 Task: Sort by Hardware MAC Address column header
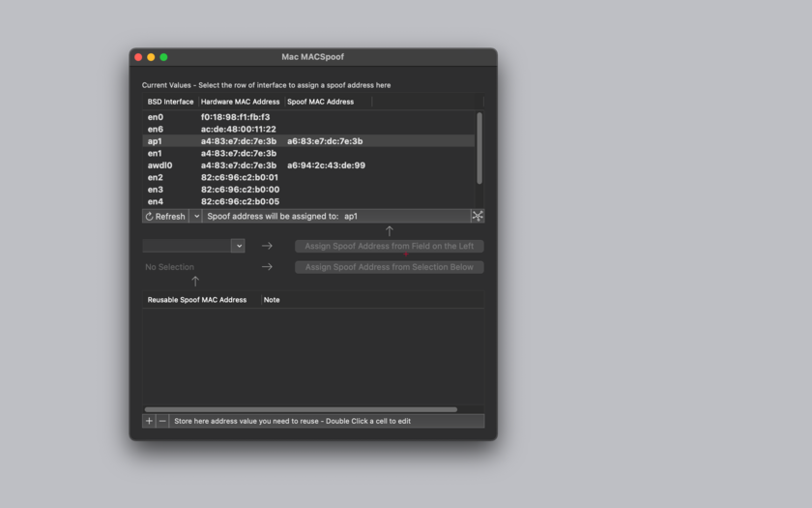[x=241, y=102]
